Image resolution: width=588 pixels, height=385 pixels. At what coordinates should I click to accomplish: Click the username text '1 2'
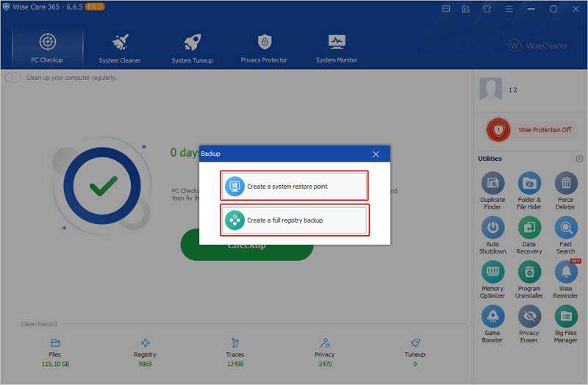512,90
